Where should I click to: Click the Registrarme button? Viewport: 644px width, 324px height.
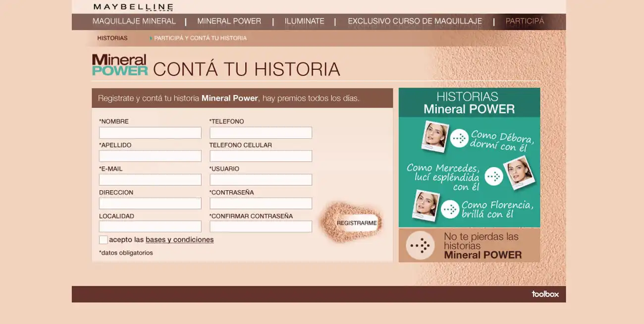click(357, 223)
